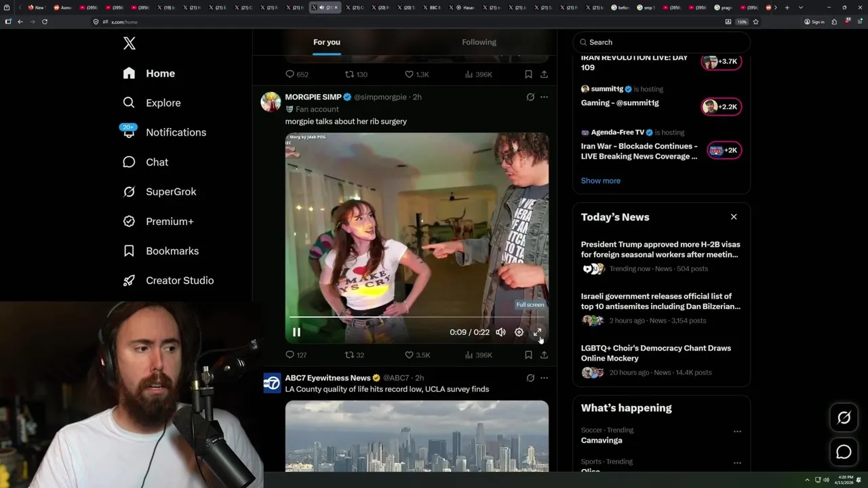This screenshot has width=868, height=488.
Task: Pause the playing video
Action: (x=296, y=332)
